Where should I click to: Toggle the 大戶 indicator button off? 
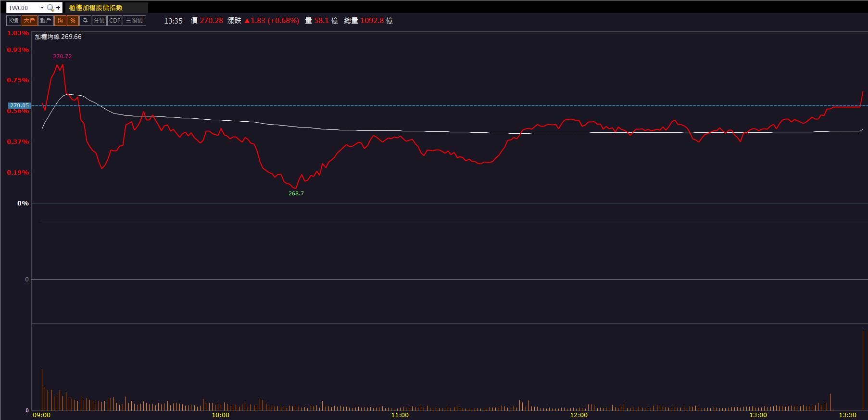[29, 21]
